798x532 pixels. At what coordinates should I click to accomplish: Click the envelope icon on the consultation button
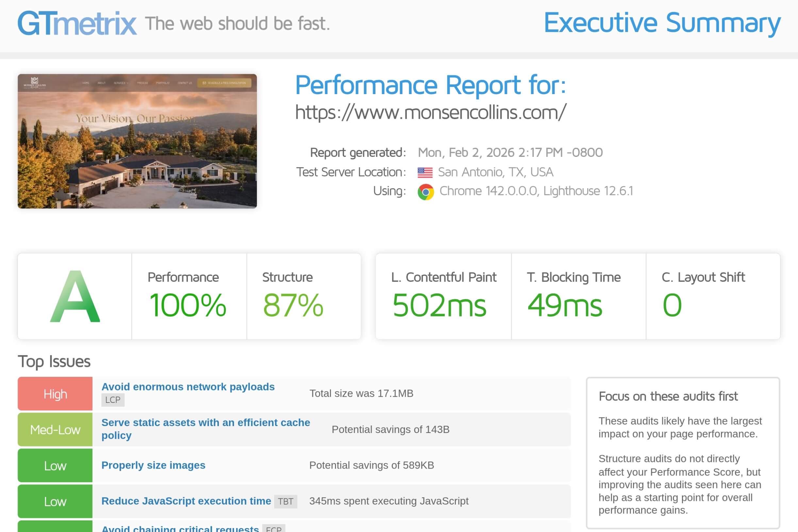tap(205, 83)
